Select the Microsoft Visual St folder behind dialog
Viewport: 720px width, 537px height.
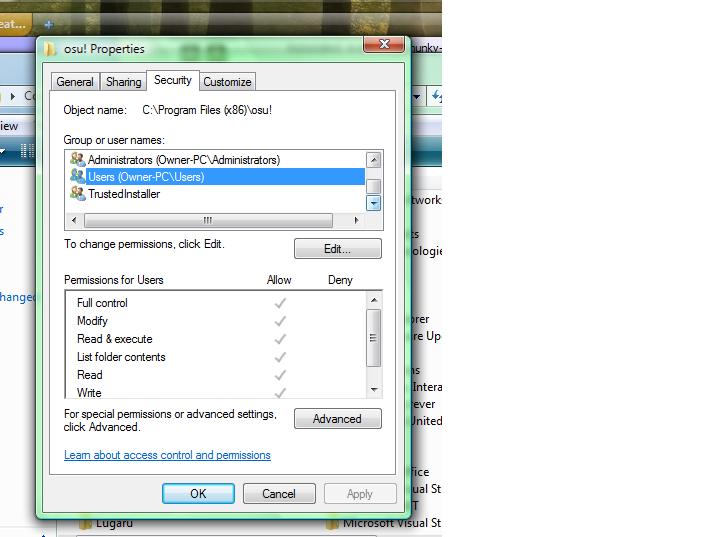[x=384, y=523]
